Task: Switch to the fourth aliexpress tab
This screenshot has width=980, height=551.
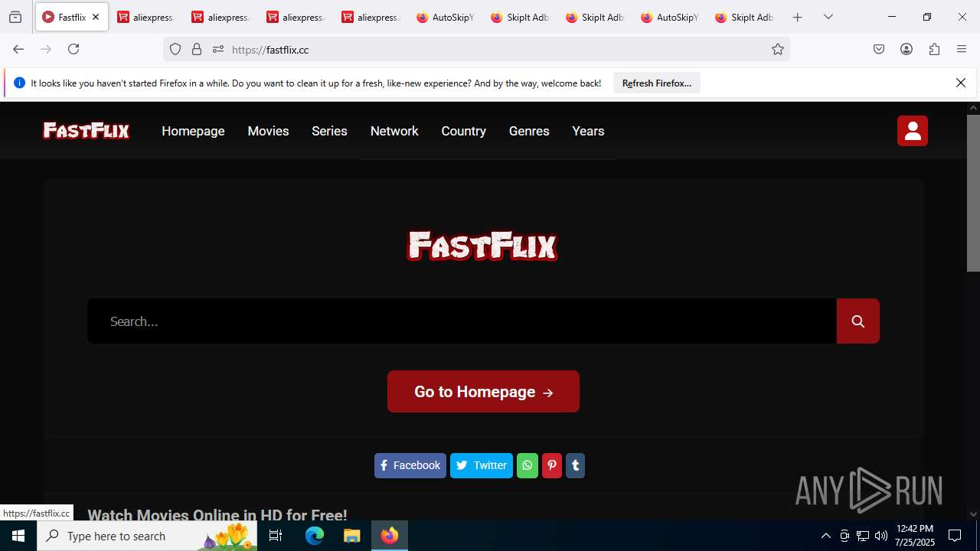Action: click(x=370, y=17)
